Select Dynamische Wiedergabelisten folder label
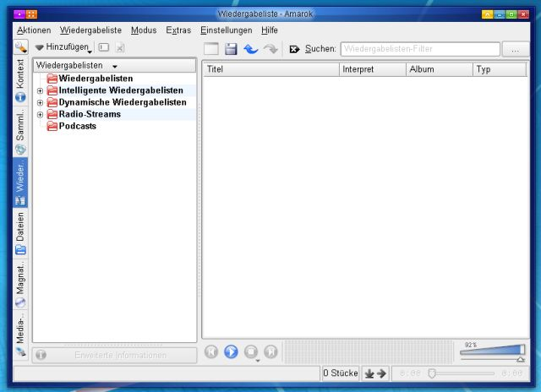Viewport: 541px width, 392px height. 123,102
